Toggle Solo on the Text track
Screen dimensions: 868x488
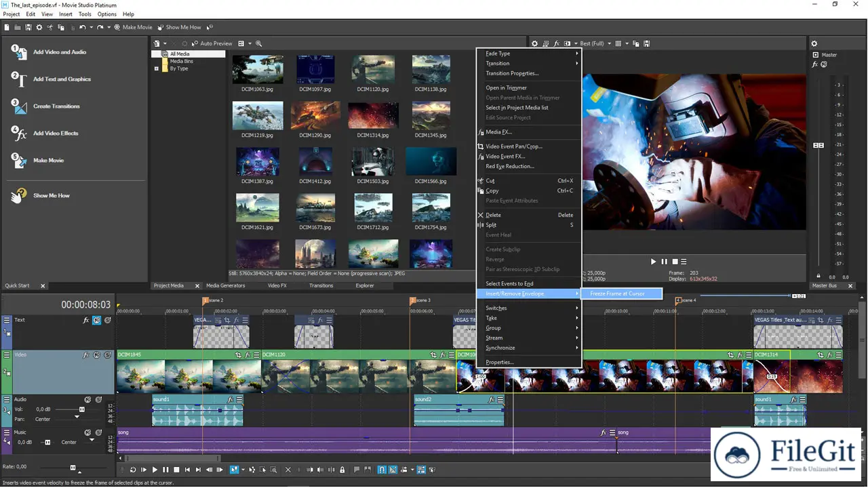pos(107,320)
